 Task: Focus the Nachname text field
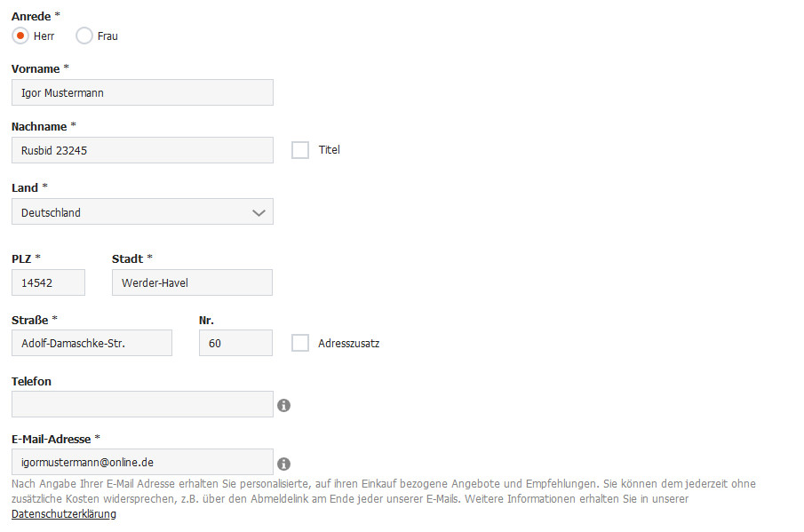(x=142, y=150)
